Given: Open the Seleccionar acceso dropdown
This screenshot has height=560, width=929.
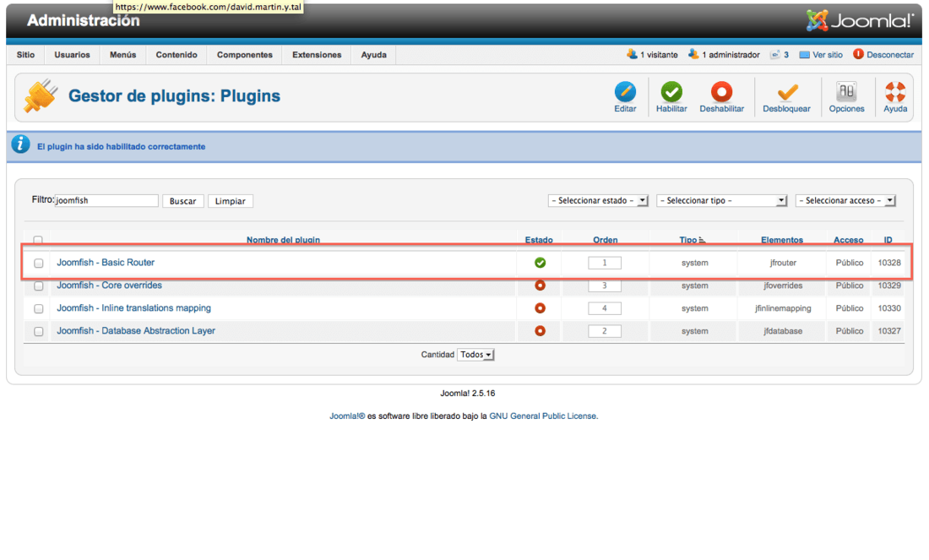Looking at the screenshot, I should [x=845, y=201].
